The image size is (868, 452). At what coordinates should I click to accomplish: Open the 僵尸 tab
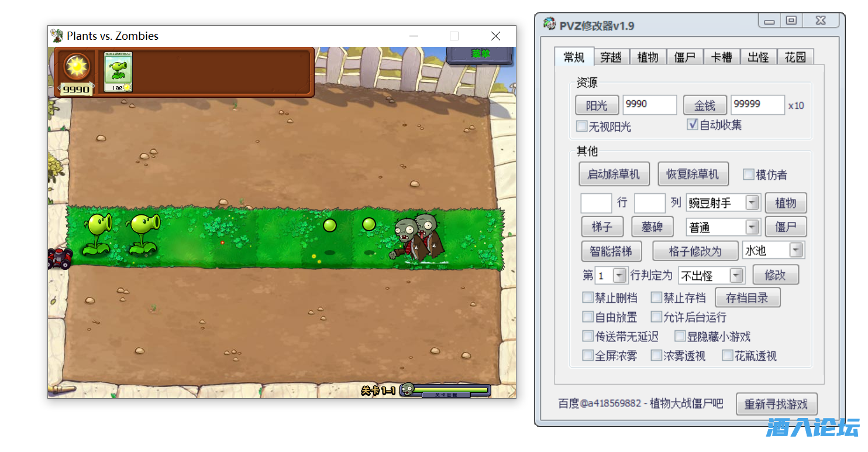click(684, 57)
